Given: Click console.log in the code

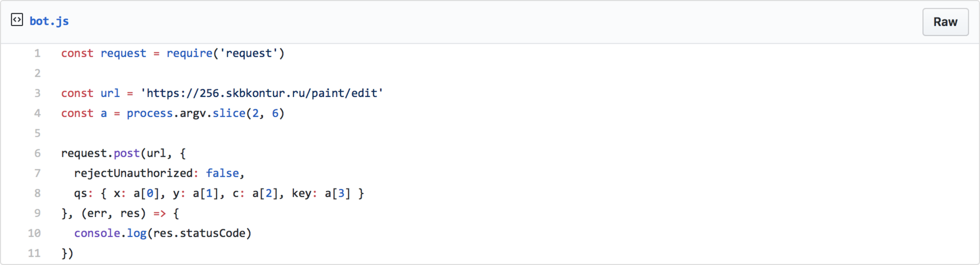Looking at the screenshot, I should (110, 233).
